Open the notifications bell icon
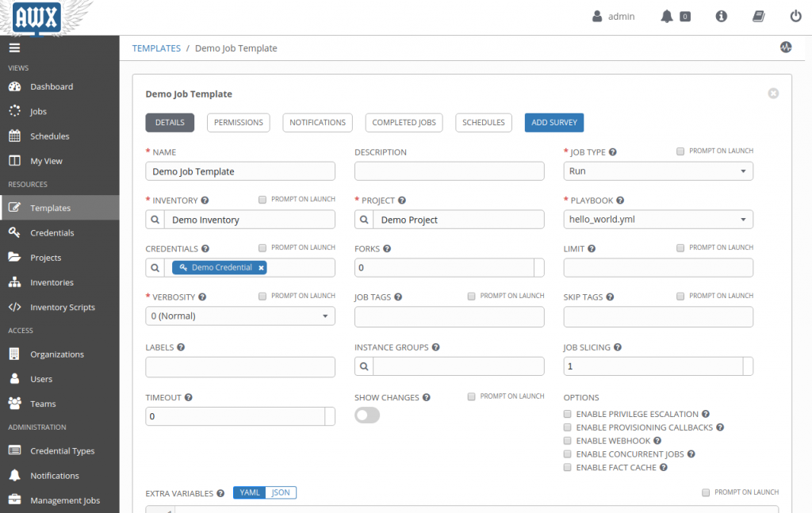Viewport: 812px width, 513px height. pos(666,17)
